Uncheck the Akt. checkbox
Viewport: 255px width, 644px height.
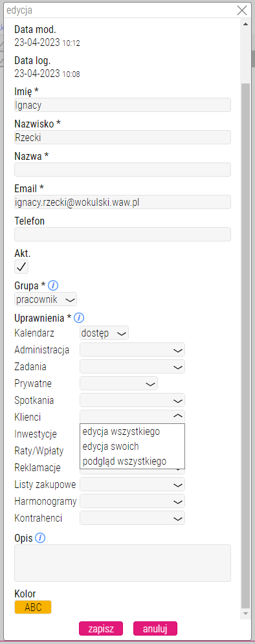pyautogui.click(x=21, y=267)
